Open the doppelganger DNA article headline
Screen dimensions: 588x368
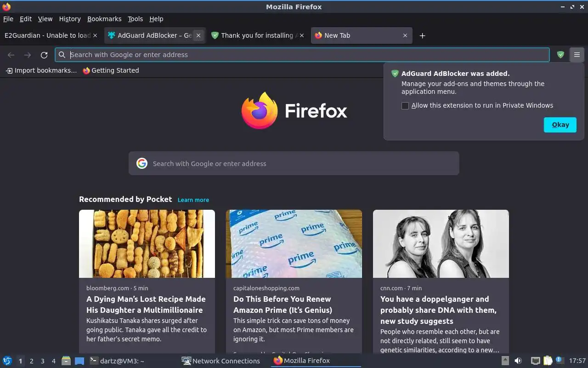(438, 310)
